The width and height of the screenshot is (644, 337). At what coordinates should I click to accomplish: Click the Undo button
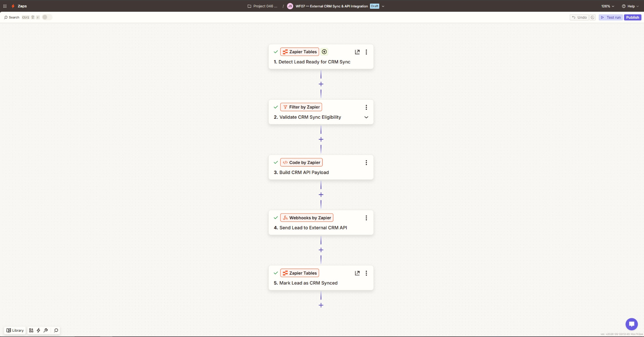[579, 17]
